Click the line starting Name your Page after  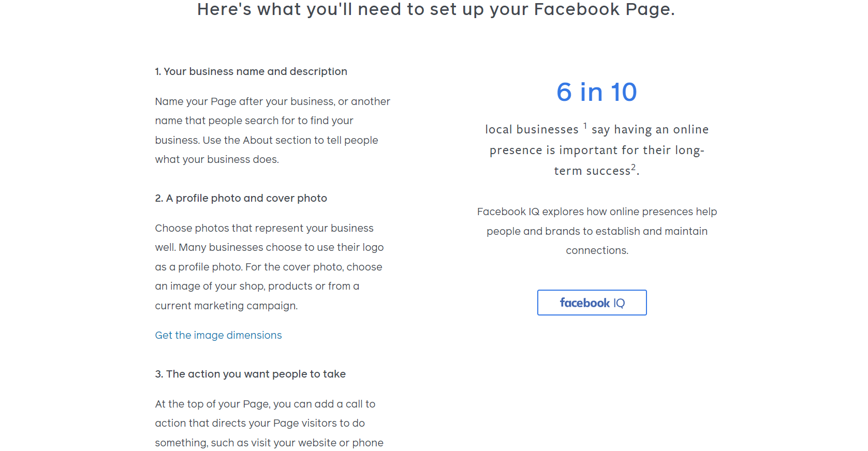(x=272, y=101)
